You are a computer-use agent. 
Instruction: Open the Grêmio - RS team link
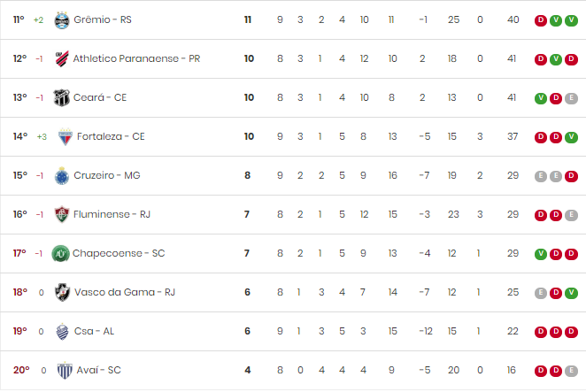coord(103,19)
